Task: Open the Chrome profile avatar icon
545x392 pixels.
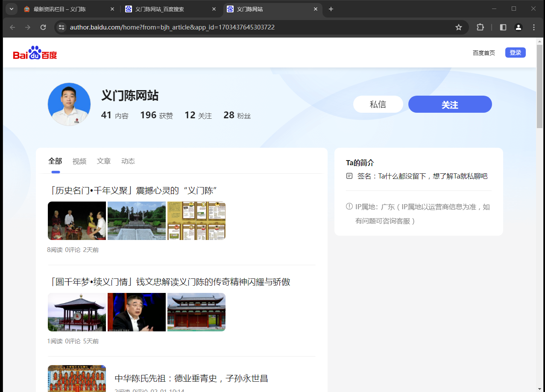Action: [519, 27]
